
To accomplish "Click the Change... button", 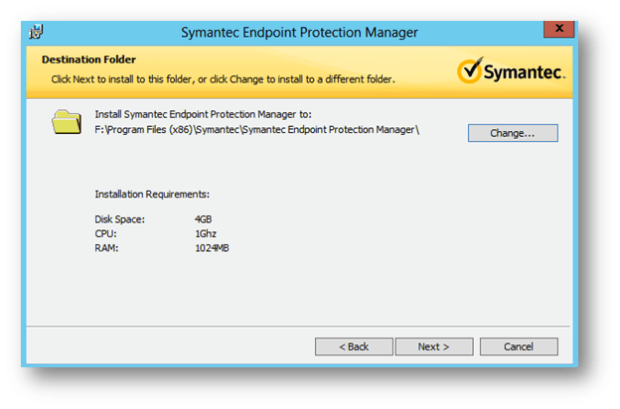I will (x=512, y=133).
